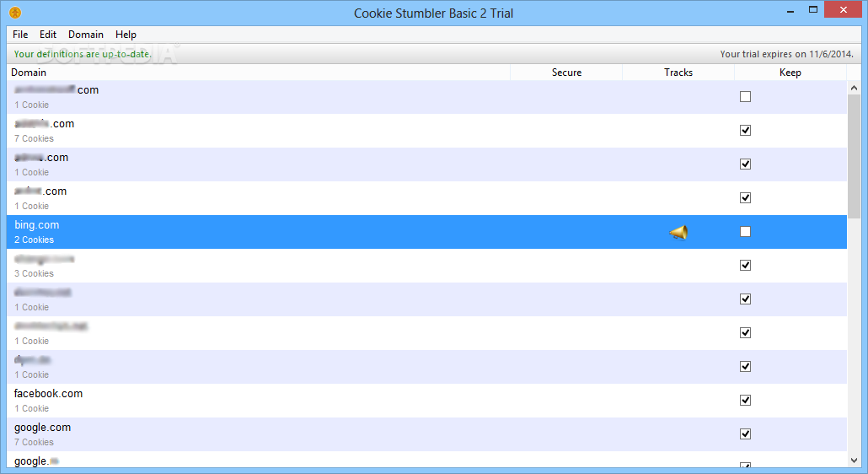Click the '2 Cookies' text under bing.com
The width and height of the screenshot is (868, 474).
tap(35, 240)
